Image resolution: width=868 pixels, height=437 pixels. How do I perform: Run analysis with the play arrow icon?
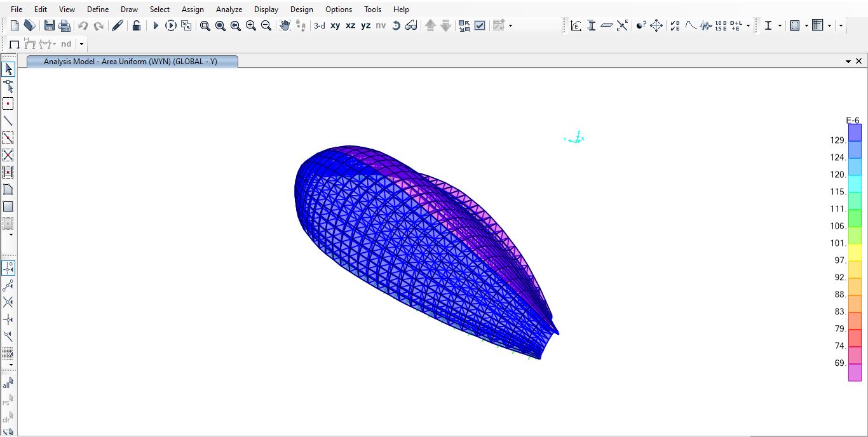156,25
